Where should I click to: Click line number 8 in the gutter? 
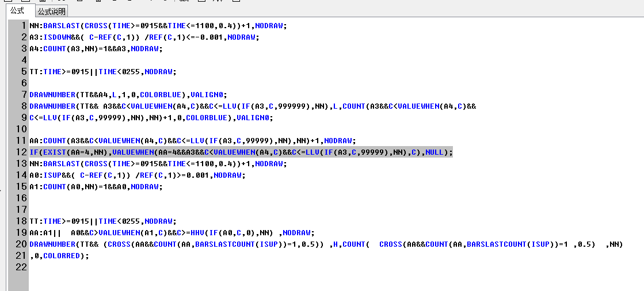[24, 106]
